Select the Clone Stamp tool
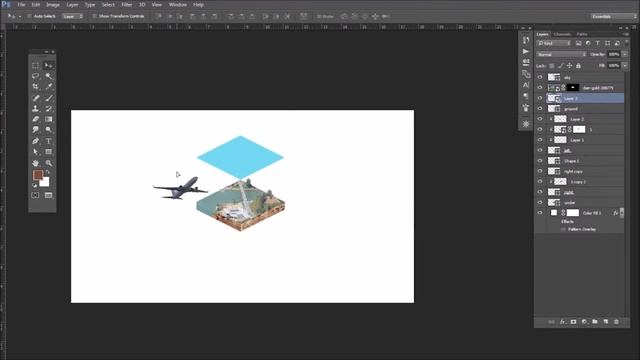This screenshot has width=640, height=360. (36, 109)
